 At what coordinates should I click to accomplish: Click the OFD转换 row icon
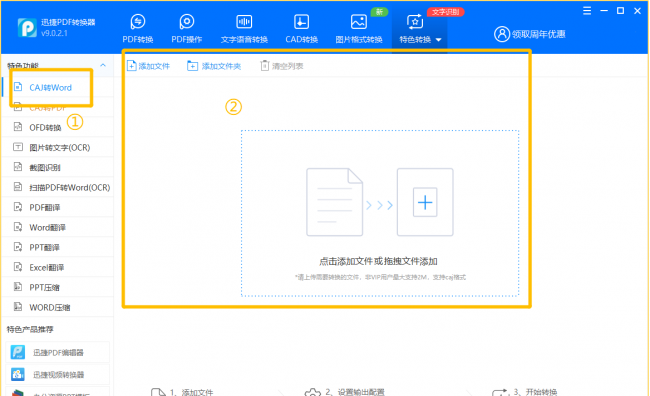tap(18, 126)
